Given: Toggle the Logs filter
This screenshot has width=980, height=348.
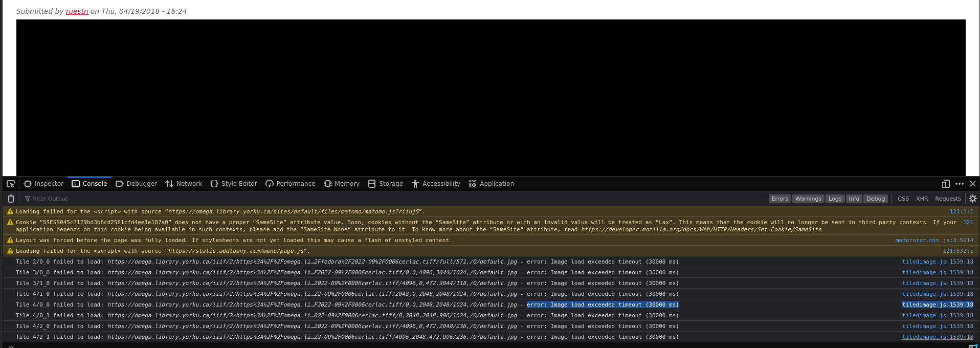Looking at the screenshot, I should [835, 199].
